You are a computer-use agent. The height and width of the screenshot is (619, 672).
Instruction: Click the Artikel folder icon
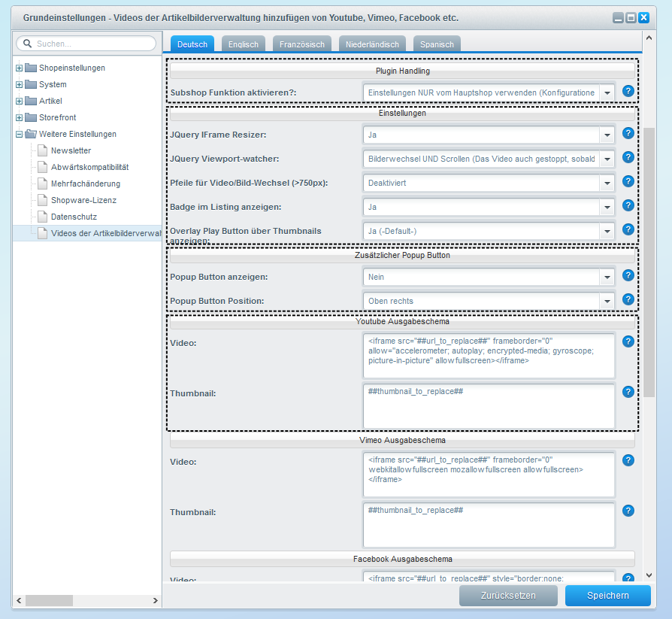point(30,101)
